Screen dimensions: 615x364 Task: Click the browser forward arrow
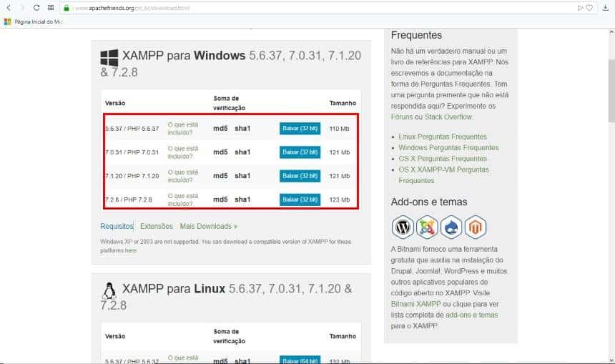(x=22, y=7)
